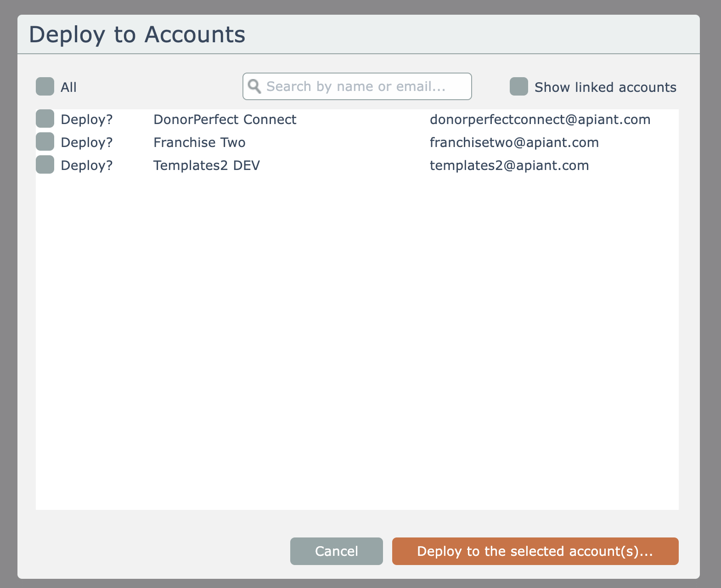
Task: Click the templates2@apiant.com email address
Action: (509, 165)
